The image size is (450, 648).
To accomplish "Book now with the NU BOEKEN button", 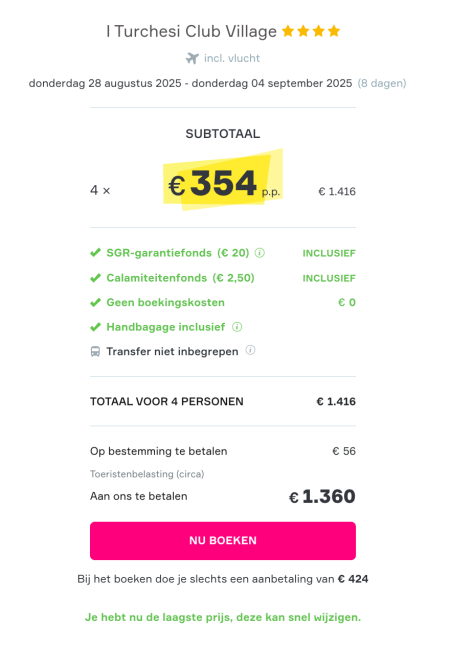I will coord(223,541).
